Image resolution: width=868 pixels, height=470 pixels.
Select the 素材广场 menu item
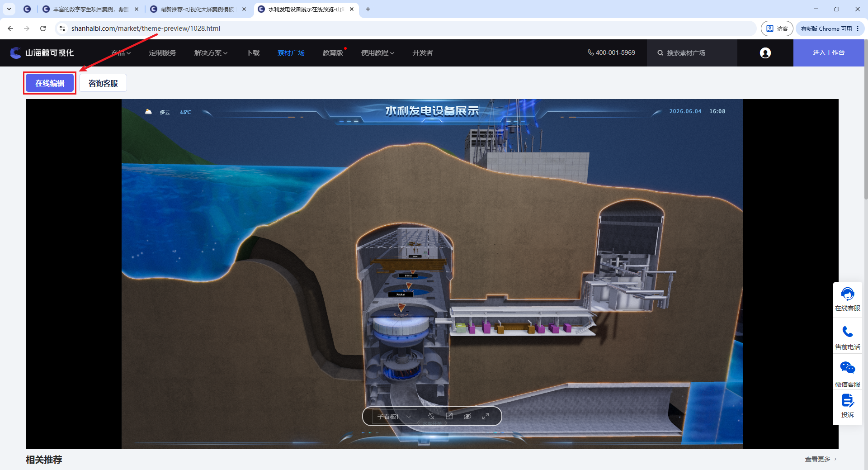tap(291, 53)
